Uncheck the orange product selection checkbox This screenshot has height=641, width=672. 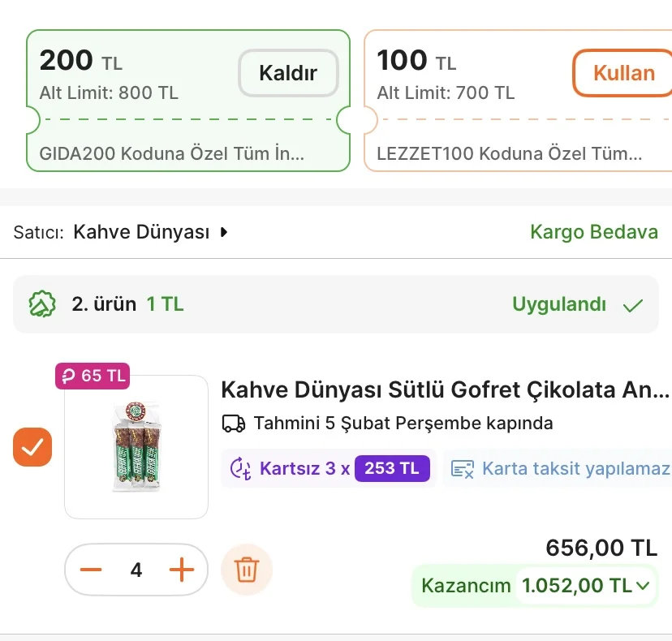32,447
